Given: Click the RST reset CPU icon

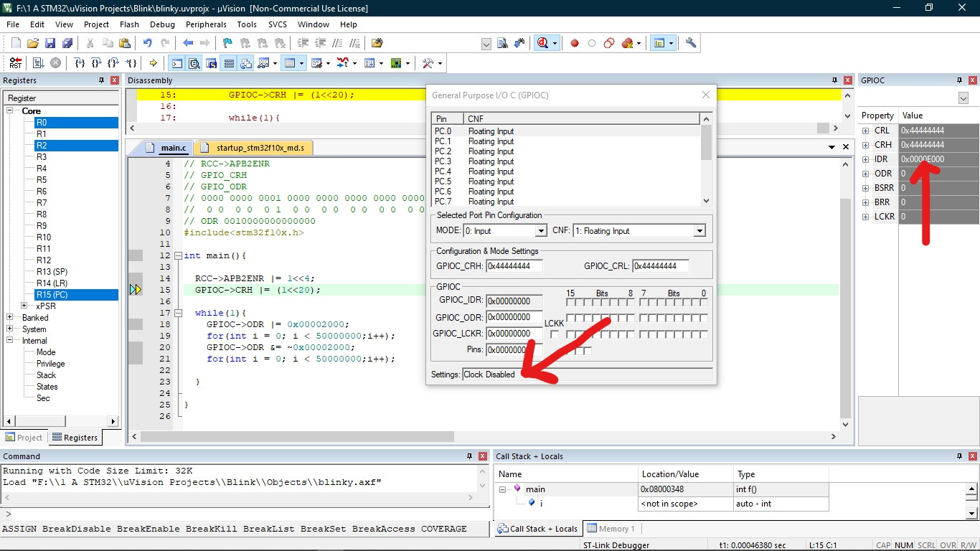Looking at the screenshot, I should pos(15,63).
